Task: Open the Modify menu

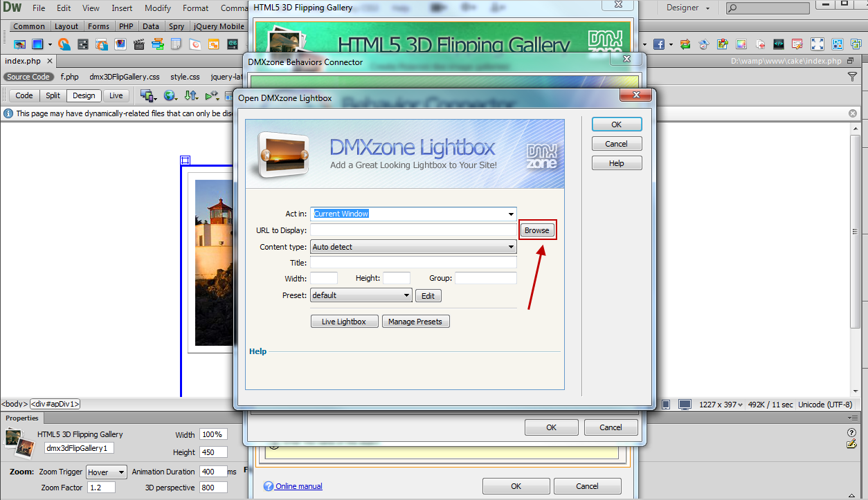Action: click(158, 8)
